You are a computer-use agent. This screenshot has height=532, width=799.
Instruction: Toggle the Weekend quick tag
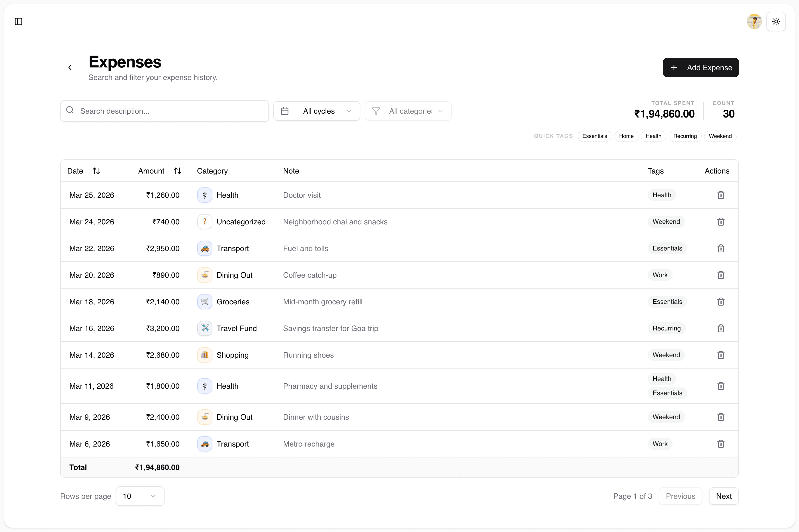pos(720,136)
